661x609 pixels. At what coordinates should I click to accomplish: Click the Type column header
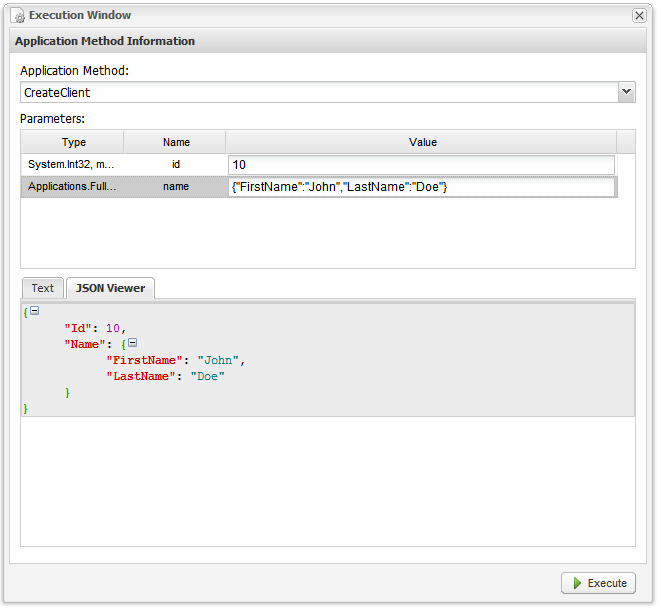[x=73, y=143]
